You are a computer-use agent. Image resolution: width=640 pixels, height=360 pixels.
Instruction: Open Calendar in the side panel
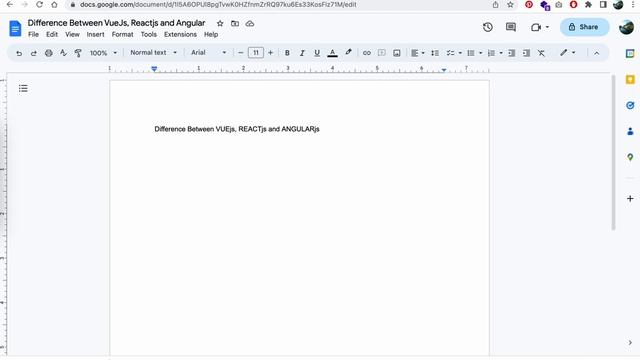click(x=630, y=53)
